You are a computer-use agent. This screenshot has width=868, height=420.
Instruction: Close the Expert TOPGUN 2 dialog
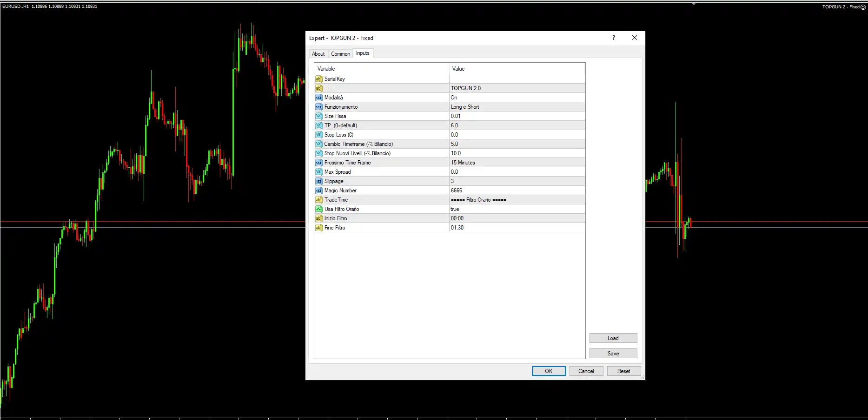(x=635, y=38)
